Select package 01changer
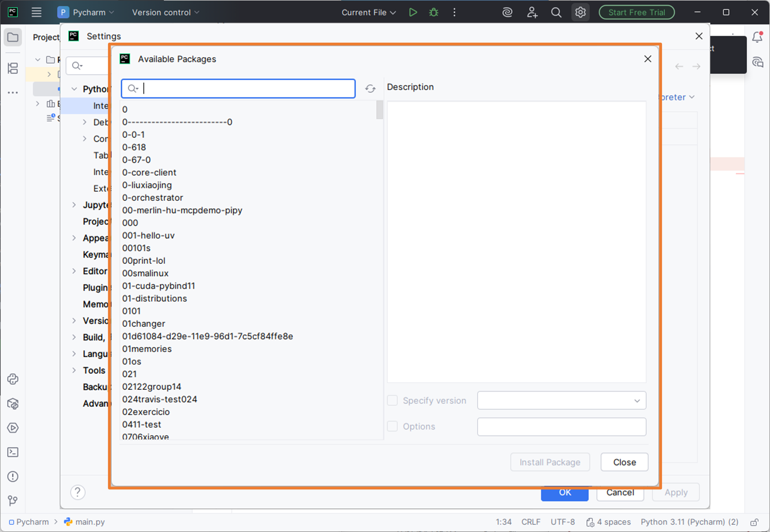770x532 pixels. point(144,324)
